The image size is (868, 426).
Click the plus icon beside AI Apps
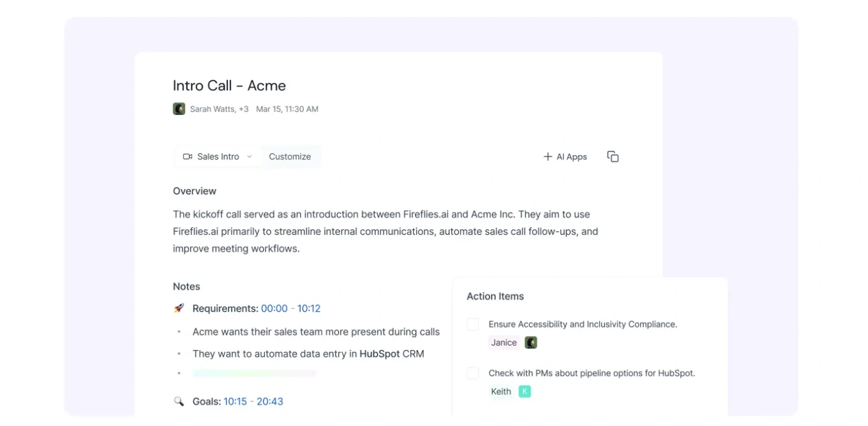[547, 156]
